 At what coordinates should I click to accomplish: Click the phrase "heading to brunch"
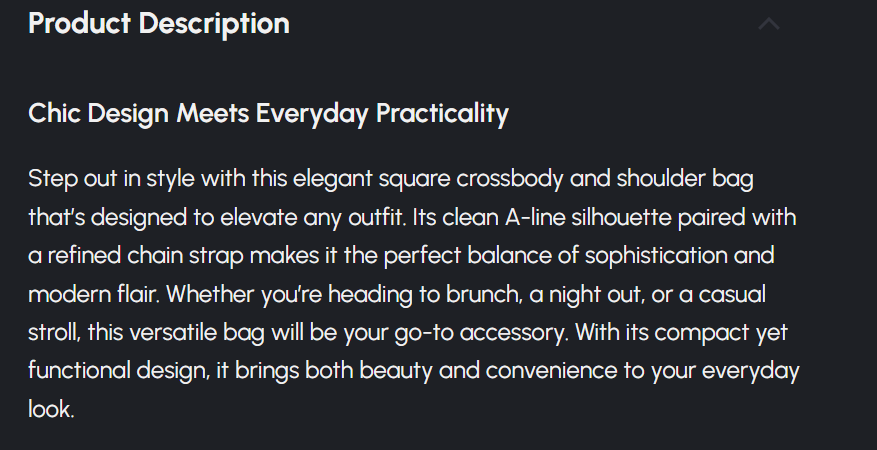coord(388,294)
